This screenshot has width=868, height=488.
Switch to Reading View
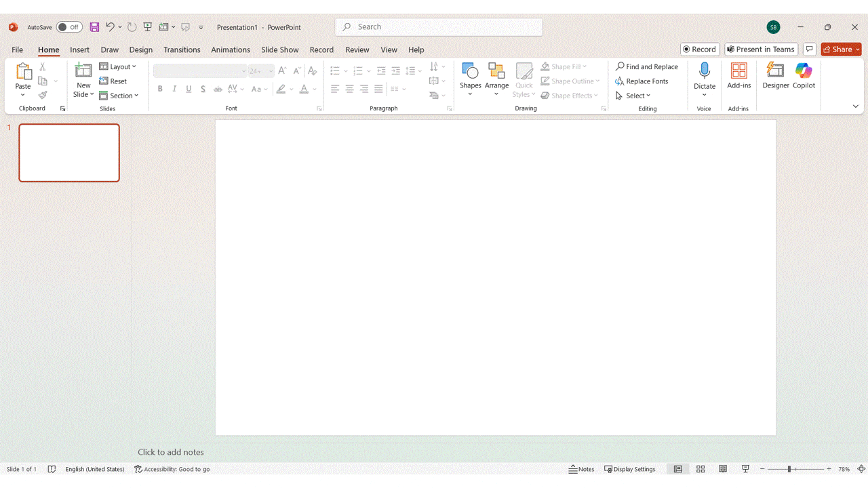pyautogui.click(x=723, y=469)
